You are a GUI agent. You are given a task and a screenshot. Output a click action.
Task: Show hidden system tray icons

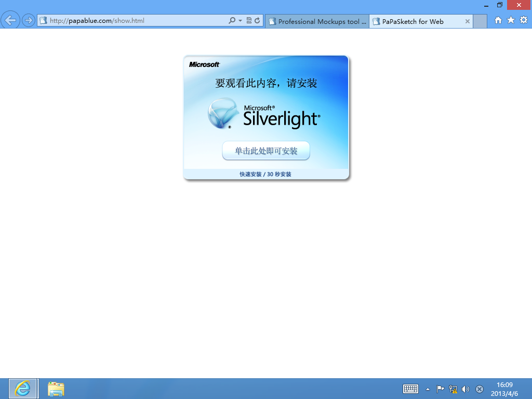point(428,389)
